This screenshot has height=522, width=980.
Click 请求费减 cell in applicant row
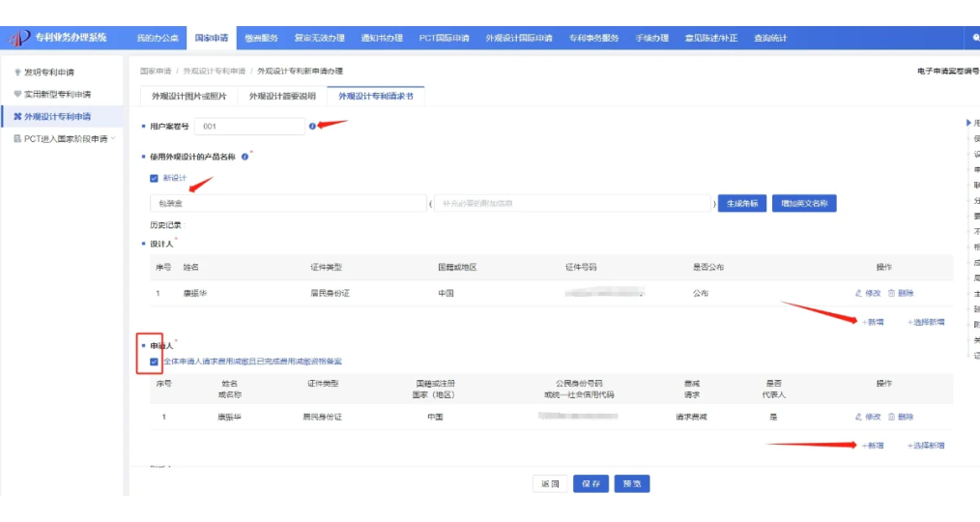click(691, 417)
